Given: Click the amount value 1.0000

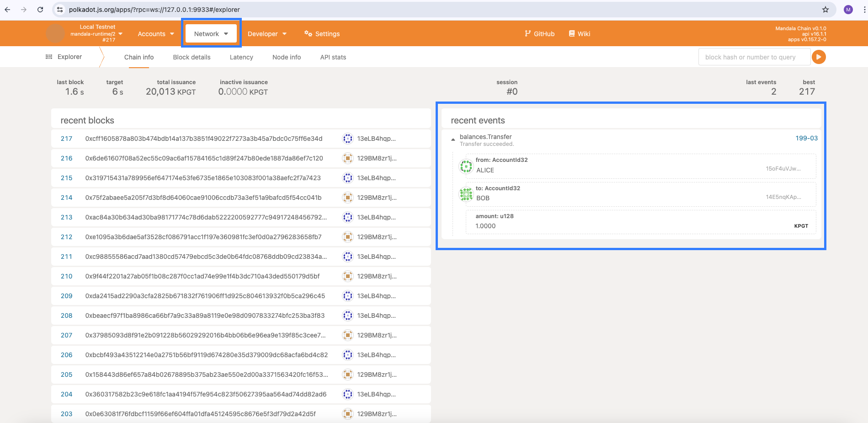Looking at the screenshot, I should (x=485, y=226).
